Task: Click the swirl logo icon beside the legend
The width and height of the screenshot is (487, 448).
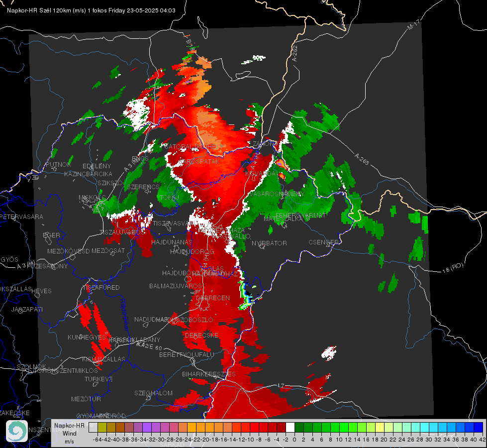Action: point(17,431)
